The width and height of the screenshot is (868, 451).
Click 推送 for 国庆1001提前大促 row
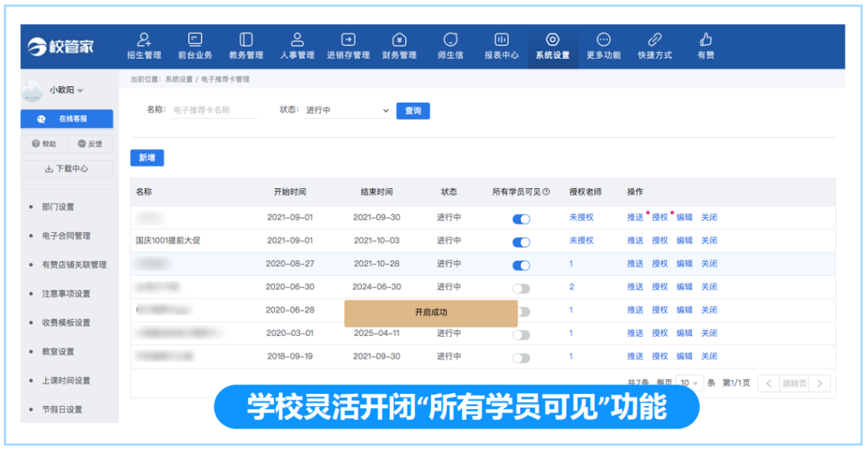click(635, 240)
